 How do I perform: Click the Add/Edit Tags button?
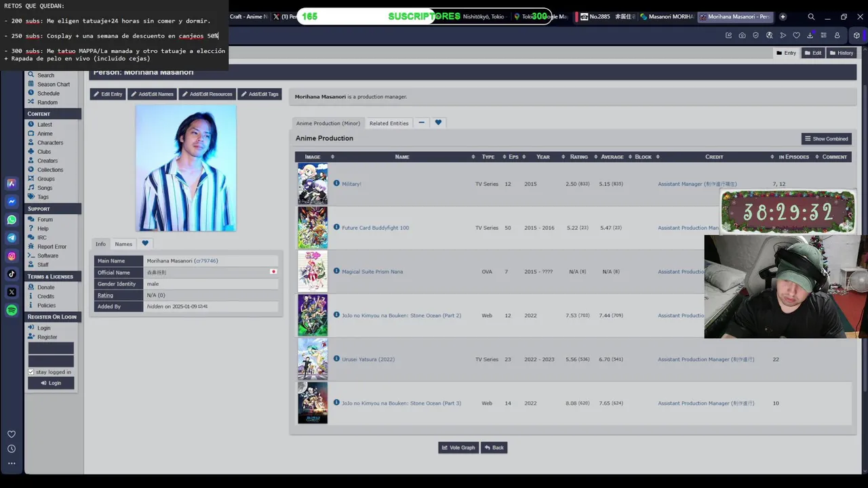click(260, 94)
